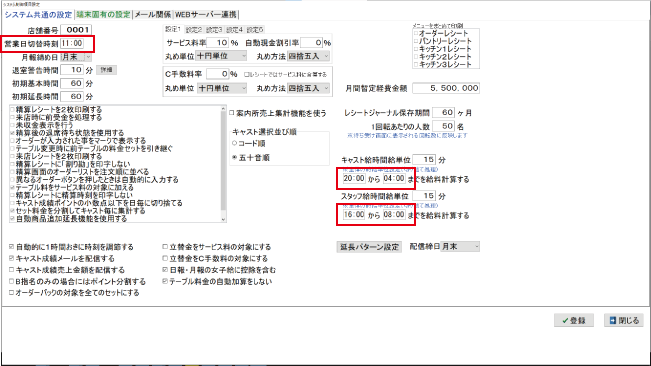Check キッチン3レシート in print list
This screenshot has width=651, height=366.
coord(416,64)
